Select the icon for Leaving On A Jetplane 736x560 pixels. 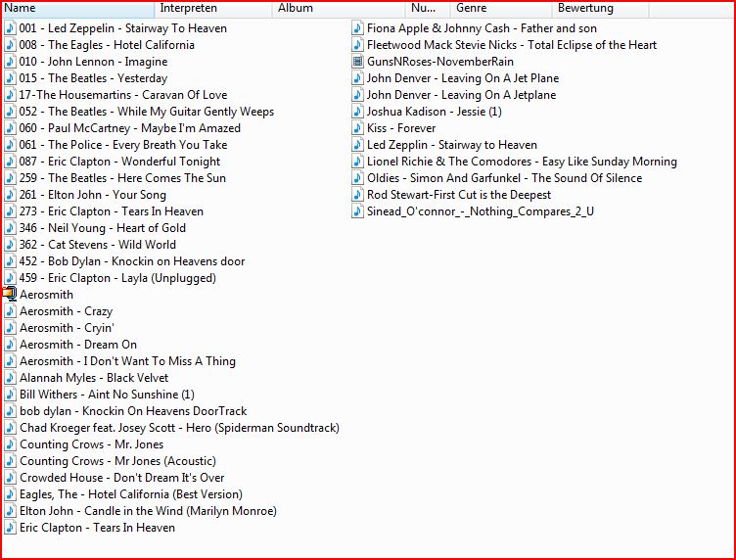tap(357, 95)
